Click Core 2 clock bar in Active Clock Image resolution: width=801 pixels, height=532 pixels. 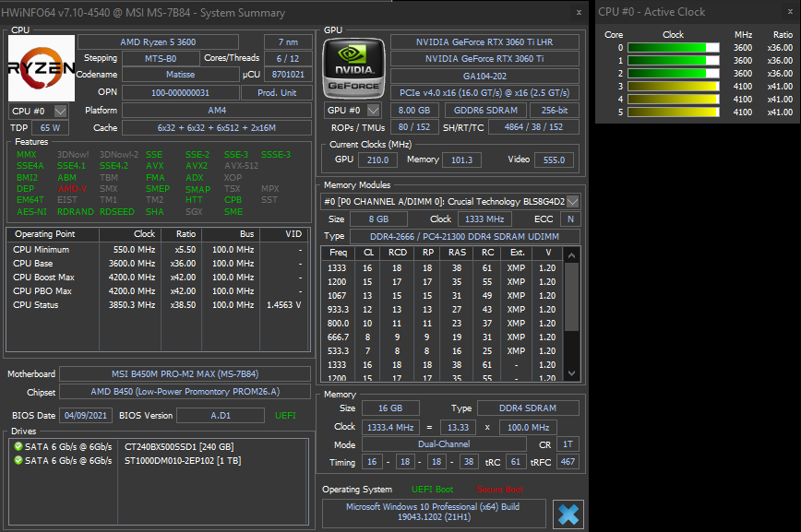coord(674,74)
